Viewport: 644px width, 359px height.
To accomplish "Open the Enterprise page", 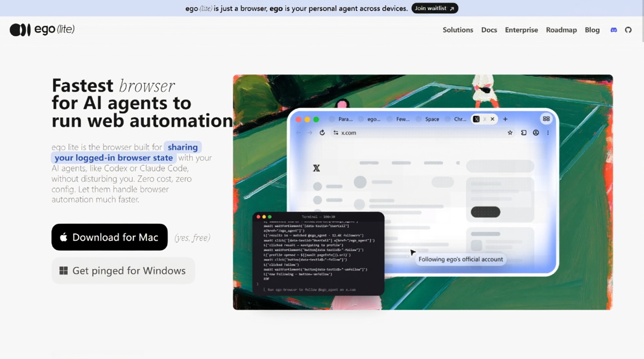I will point(521,30).
